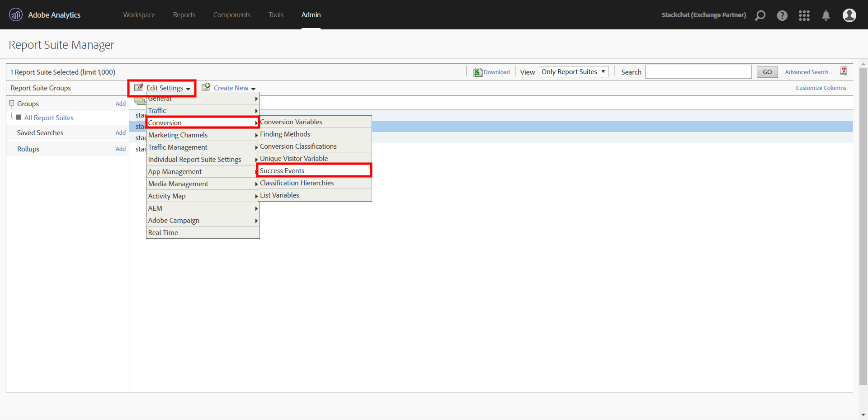Screen dimensions: 868x420
Task: Click the page vertical scrollbar
Action: click(x=863, y=226)
